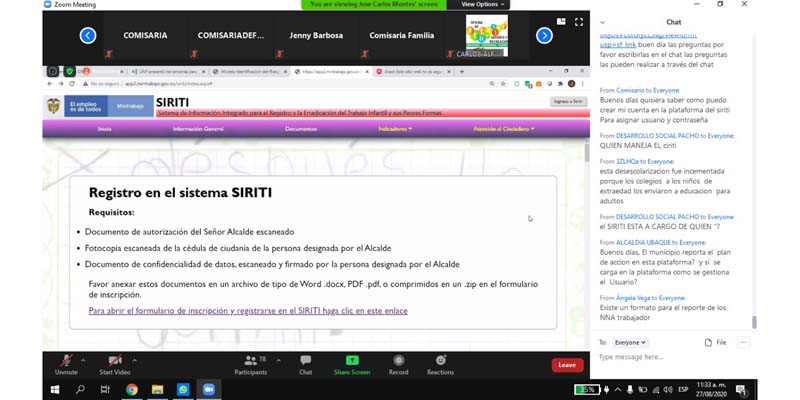Click browser forward arrow in shared screen
Screen dimensions: 800x400
click(61, 84)
